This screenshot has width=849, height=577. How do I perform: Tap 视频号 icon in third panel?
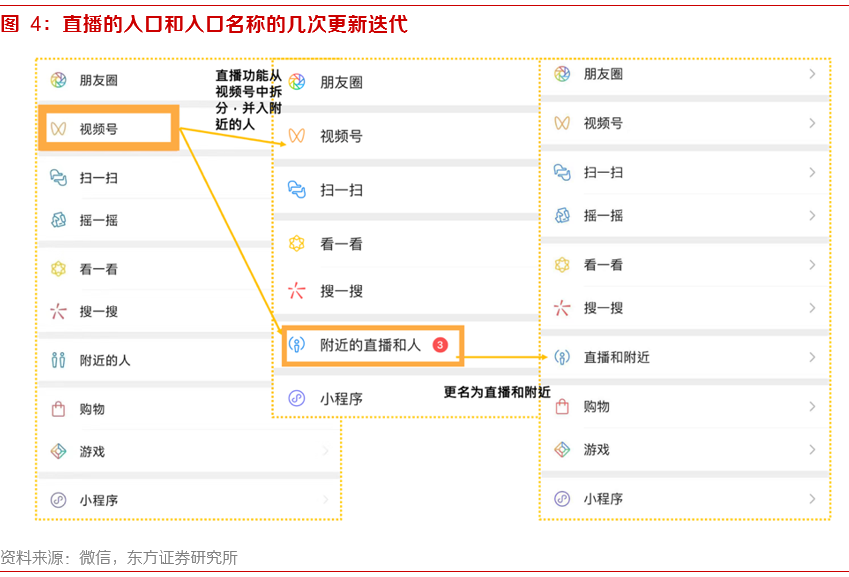click(562, 123)
